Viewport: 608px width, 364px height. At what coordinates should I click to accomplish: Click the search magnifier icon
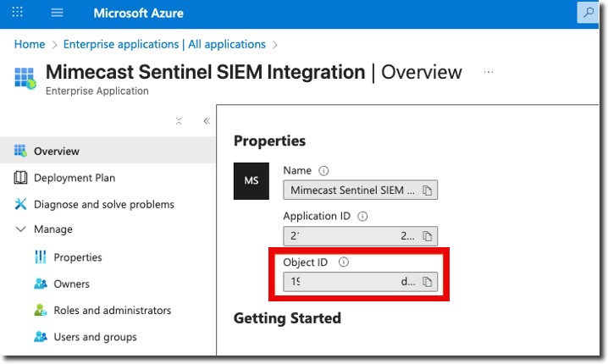point(587,13)
